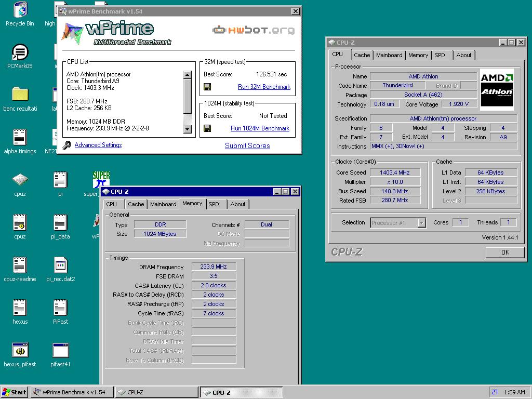This screenshot has width=532, height=399.
Task: Click the Socket A (462) package value
Action: [423, 95]
